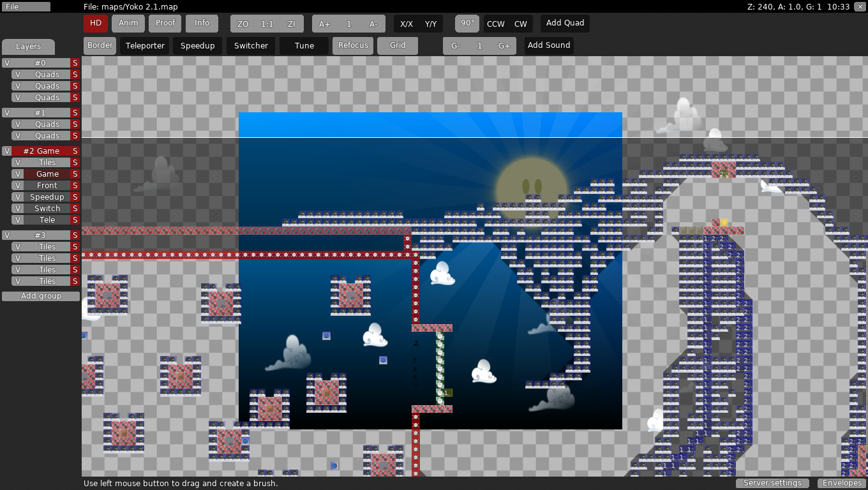
Task: Open the File menu
Action: coord(25,6)
